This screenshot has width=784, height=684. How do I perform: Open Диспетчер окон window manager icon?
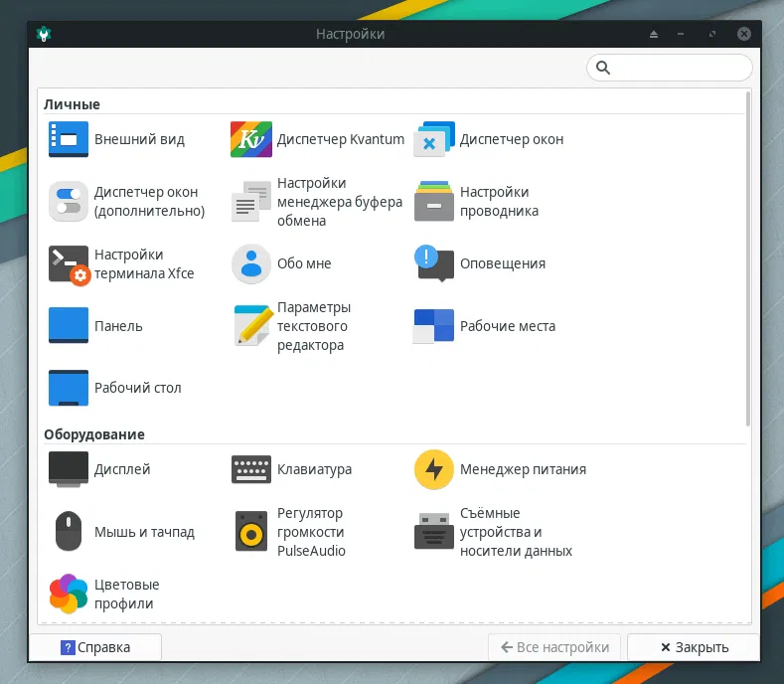pos(434,139)
